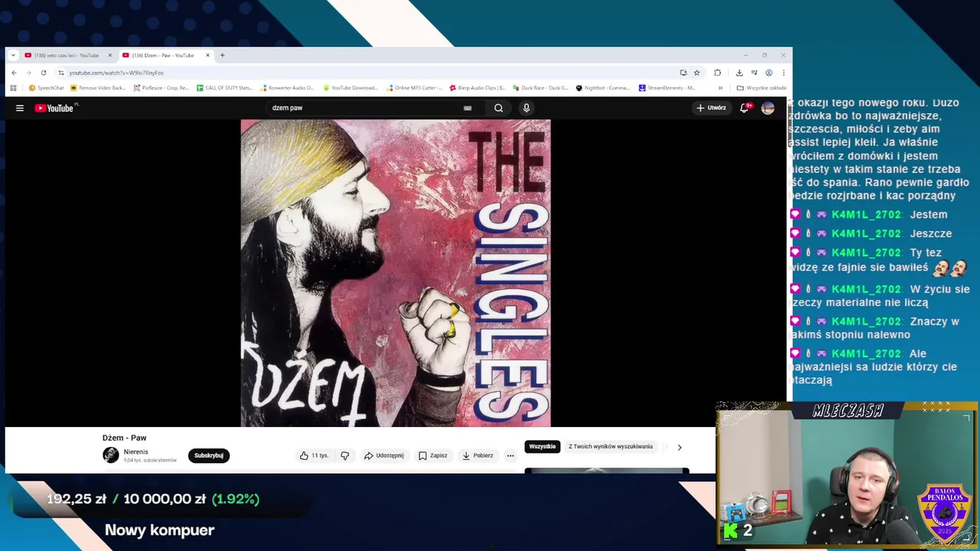Open the install app icon in address bar
980x551 pixels.
pos(683,73)
